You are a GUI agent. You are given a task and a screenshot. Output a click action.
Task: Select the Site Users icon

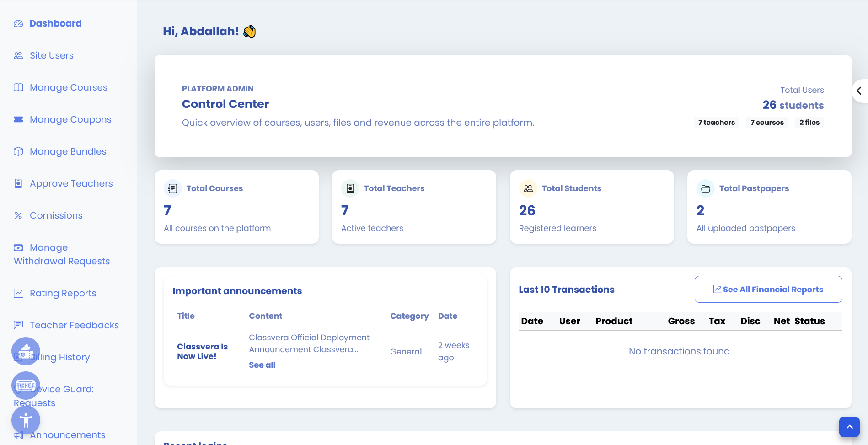pos(18,55)
